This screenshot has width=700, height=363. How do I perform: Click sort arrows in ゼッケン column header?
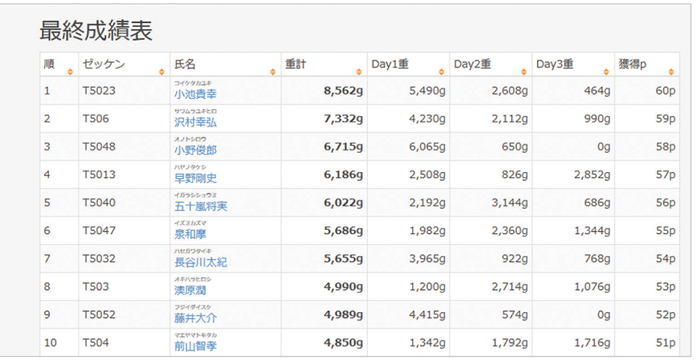click(162, 72)
